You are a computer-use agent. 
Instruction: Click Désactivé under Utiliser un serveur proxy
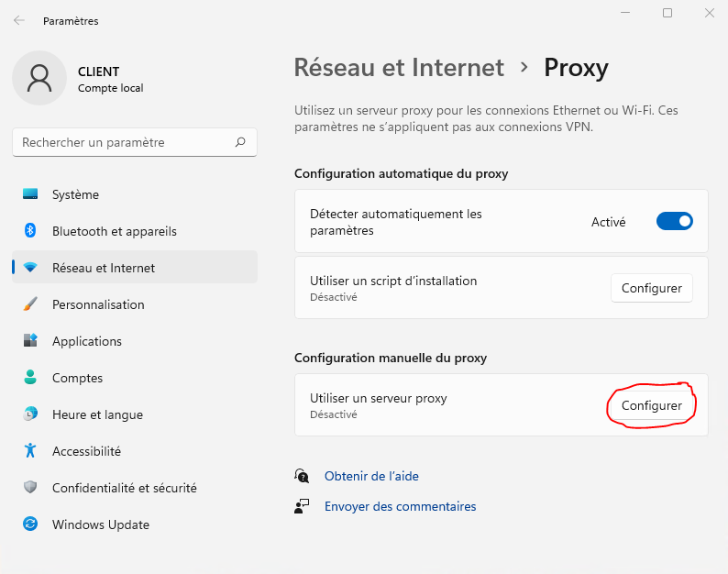coord(334,414)
